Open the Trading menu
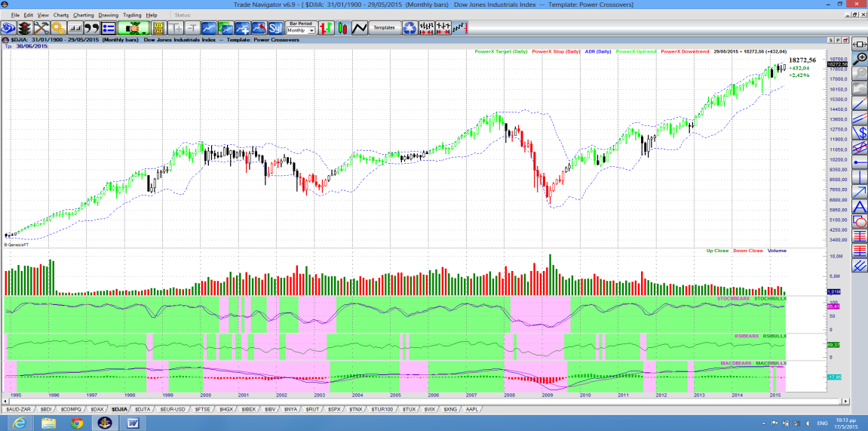Image resolution: width=868 pixels, height=431 pixels. pos(132,15)
